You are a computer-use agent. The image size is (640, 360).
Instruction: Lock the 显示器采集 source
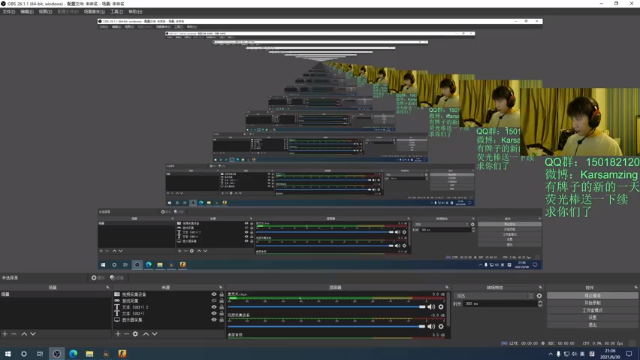(x=222, y=320)
